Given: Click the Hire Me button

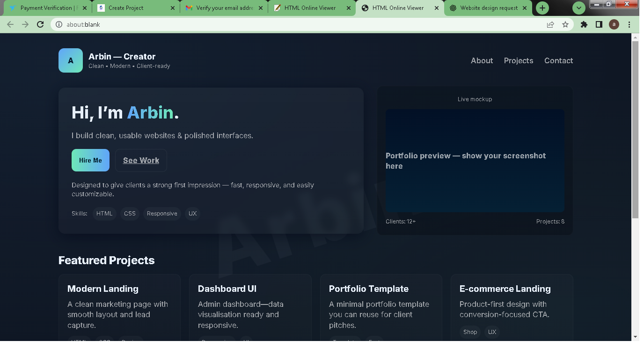Looking at the screenshot, I should click(x=90, y=160).
